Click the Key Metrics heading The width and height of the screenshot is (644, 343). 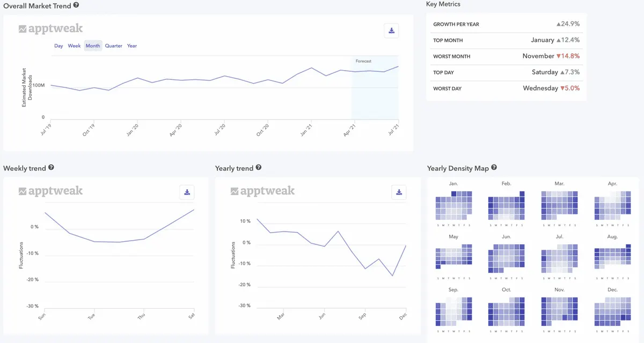coord(443,4)
